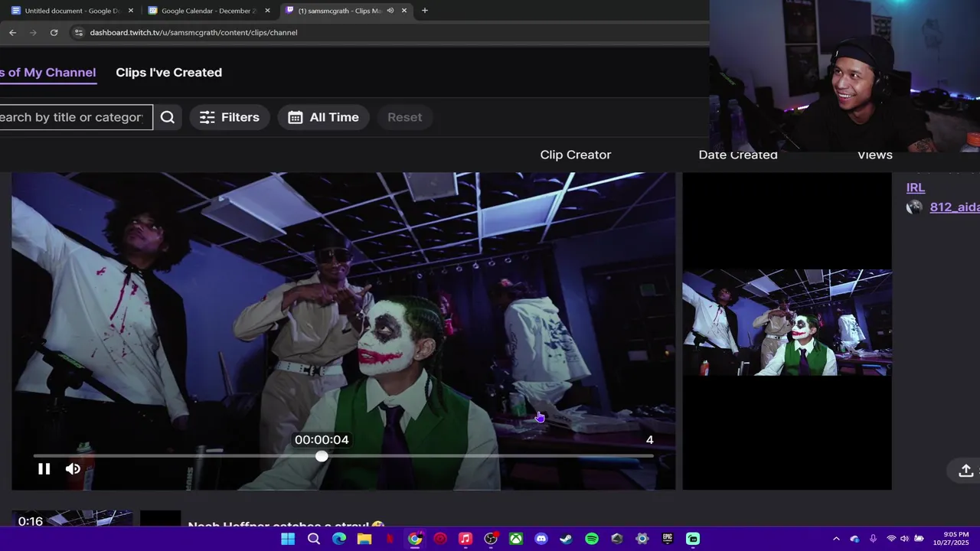Open the Windows Start menu
This screenshot has height=551, width=980.
(x=288, y=539)
